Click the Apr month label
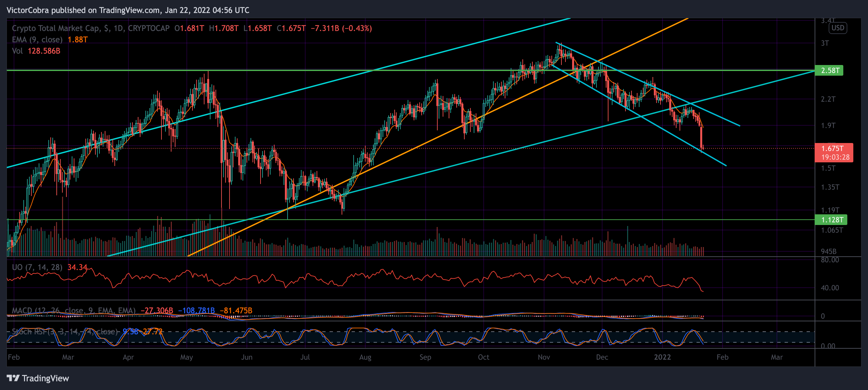Screen dimensions: 868x390 pos(128,357)
